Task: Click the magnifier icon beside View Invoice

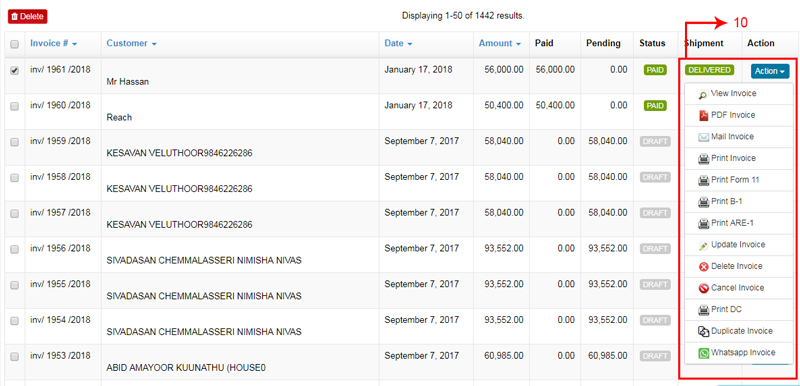Action: pos(704,94)
